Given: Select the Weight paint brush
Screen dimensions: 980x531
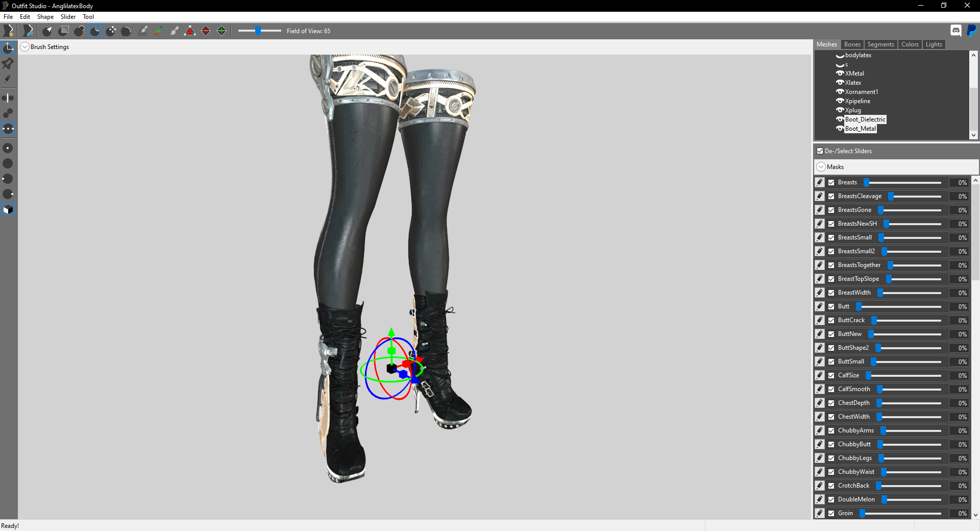Looking at the screenshot, I should point(143,31).
